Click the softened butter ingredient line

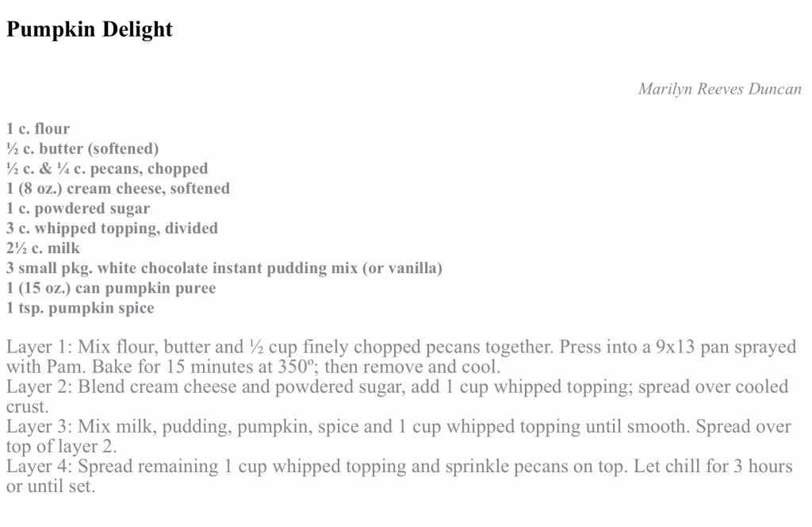tap(82, 148)
